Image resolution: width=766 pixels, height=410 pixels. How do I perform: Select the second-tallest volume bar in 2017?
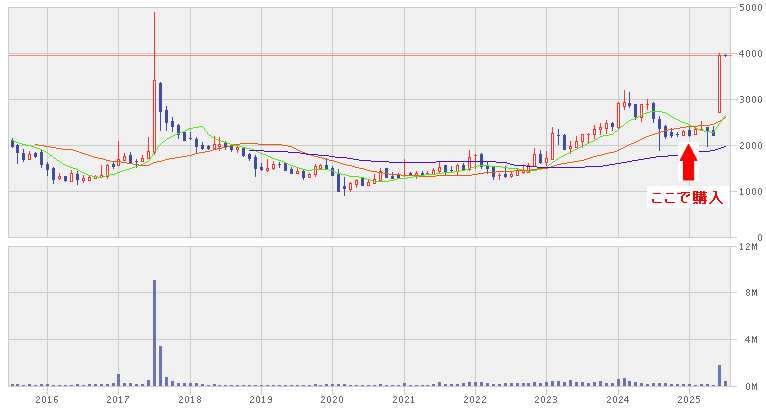160,366
